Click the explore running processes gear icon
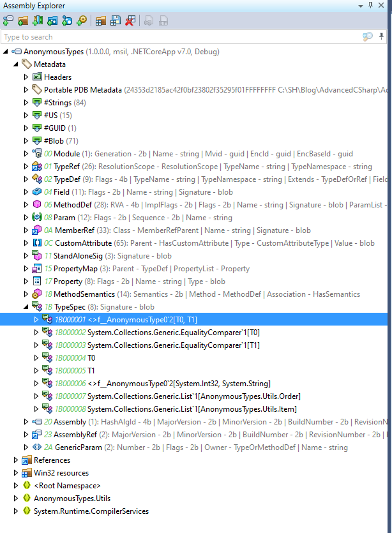The width and height of the screenshot is (392, 533). click(82, 20)
